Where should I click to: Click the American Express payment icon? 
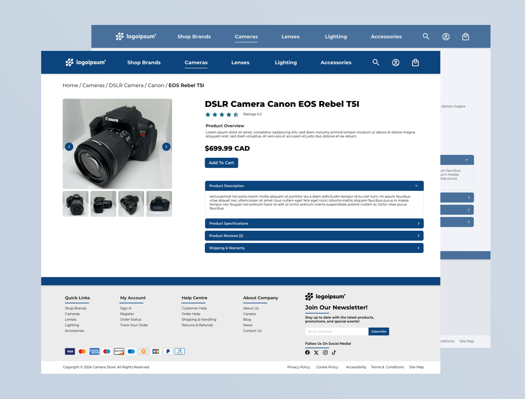click(x=94, y=351)
